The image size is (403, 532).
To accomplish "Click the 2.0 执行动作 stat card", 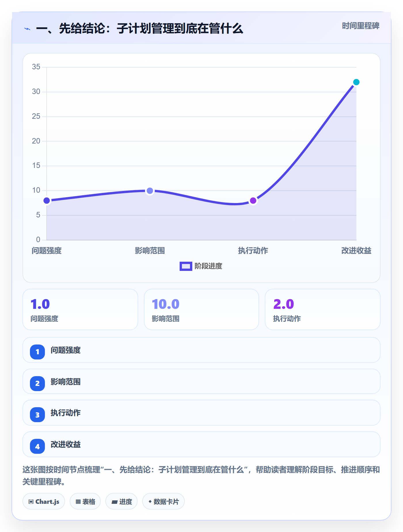I will (x=323, y=309).
